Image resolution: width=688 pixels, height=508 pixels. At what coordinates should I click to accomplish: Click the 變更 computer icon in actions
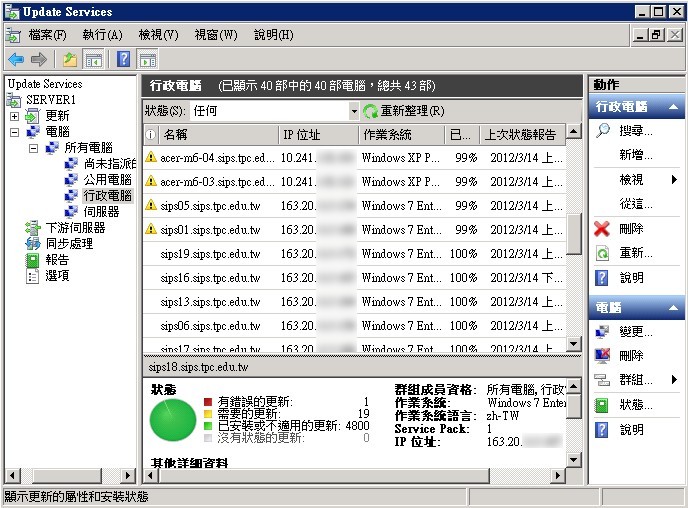point(602,332)
